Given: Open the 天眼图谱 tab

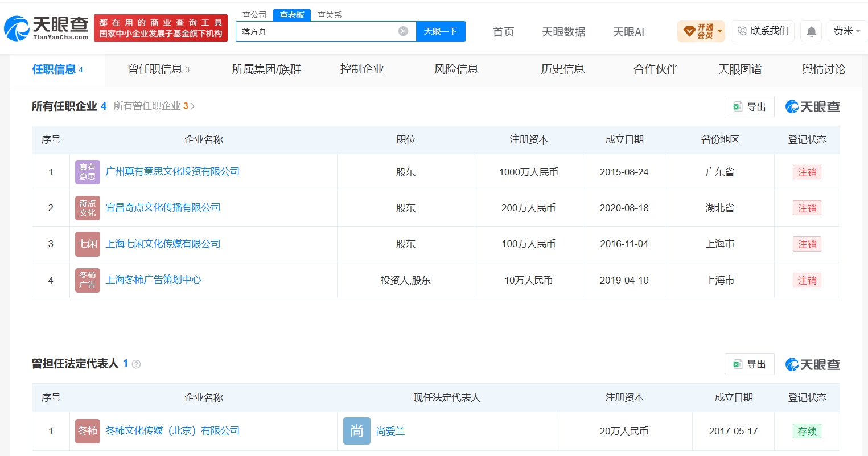Looking at the screenshot, I should tap(740, 69).
